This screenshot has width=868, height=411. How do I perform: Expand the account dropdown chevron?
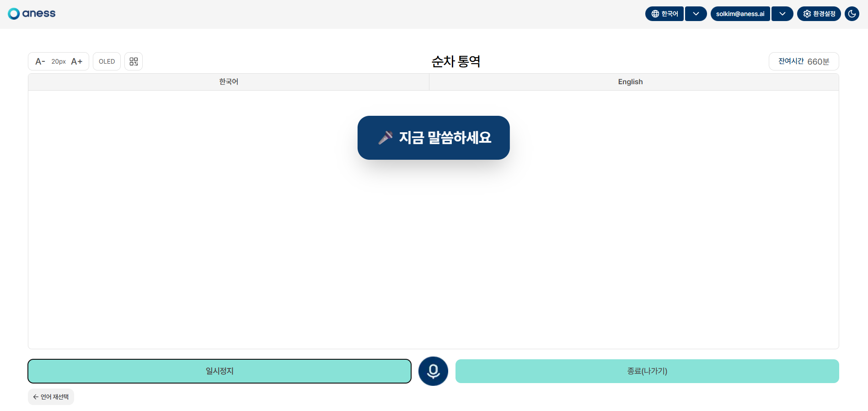[x=782, y=14]
